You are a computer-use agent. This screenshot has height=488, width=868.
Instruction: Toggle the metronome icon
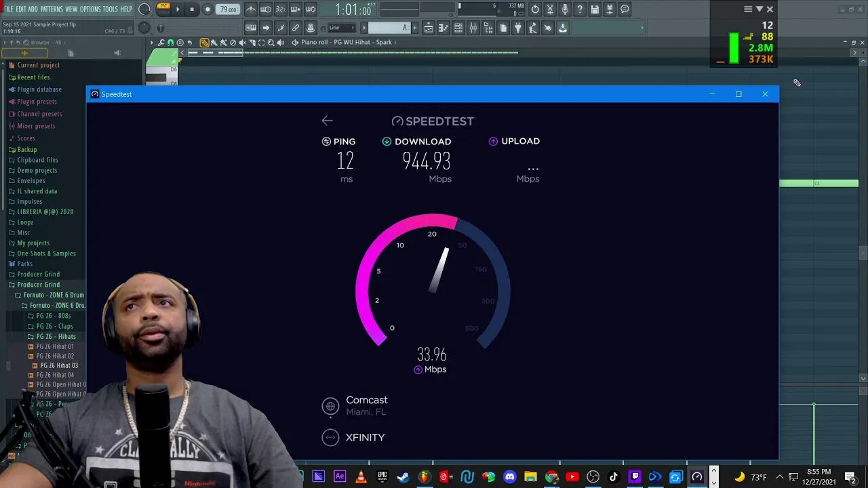coord(251,9)
